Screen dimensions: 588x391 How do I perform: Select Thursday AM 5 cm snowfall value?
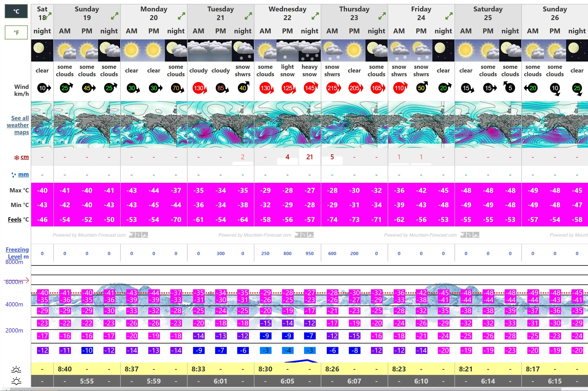pyautogui.click(x=332, y=157)
